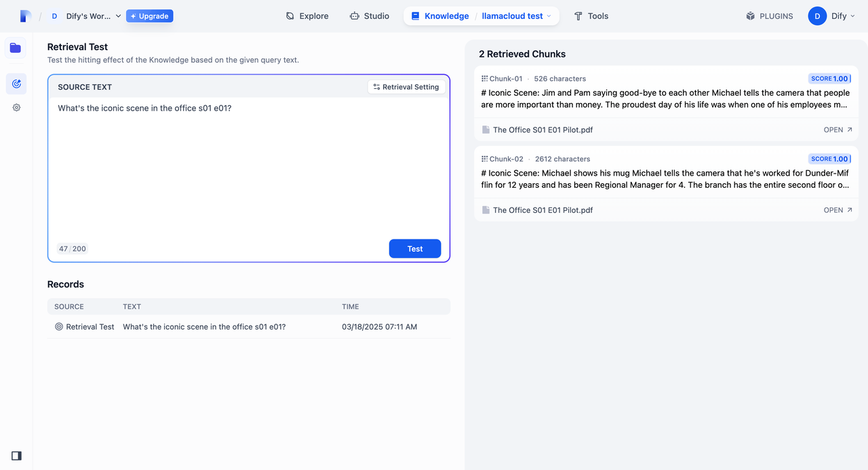Switch to the Explore tab
The height and width of the screenshot is (470, 868).
[x=307, y=16]
